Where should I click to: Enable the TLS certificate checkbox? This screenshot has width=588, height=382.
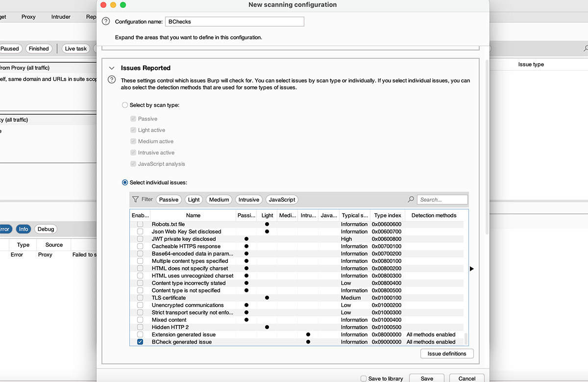point(140,298)
